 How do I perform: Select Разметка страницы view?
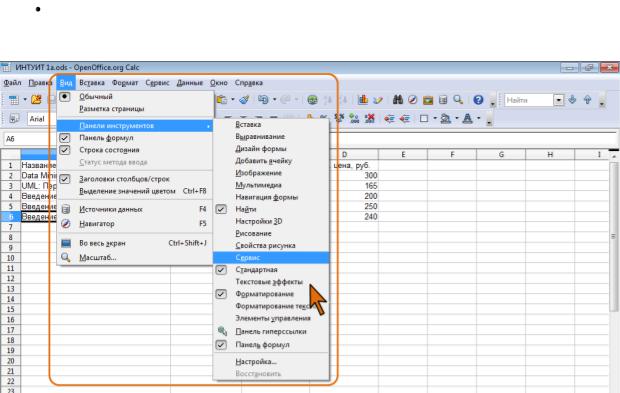[x=112, y=109]
